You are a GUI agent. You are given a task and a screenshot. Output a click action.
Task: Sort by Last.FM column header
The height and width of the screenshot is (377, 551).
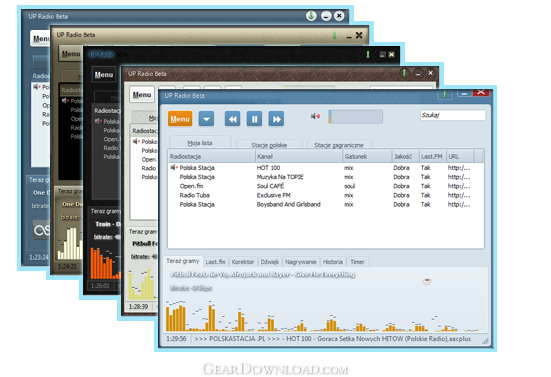(x=433, y=156)
